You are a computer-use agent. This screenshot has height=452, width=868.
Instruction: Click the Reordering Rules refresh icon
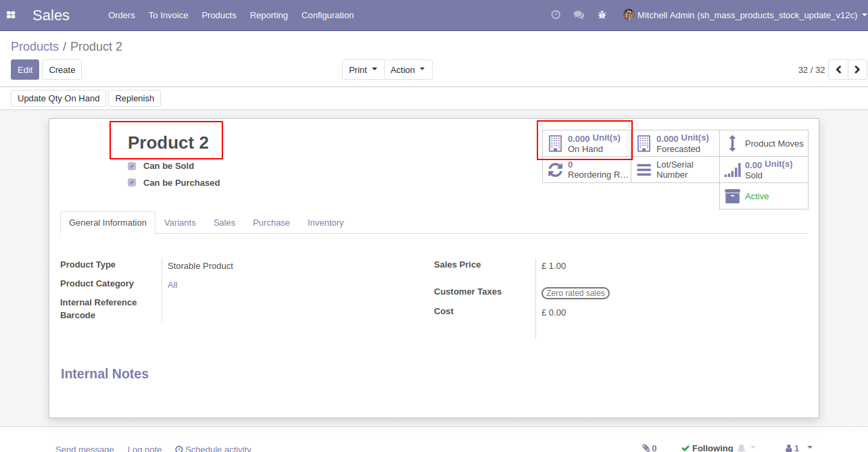tap(555, 170)
